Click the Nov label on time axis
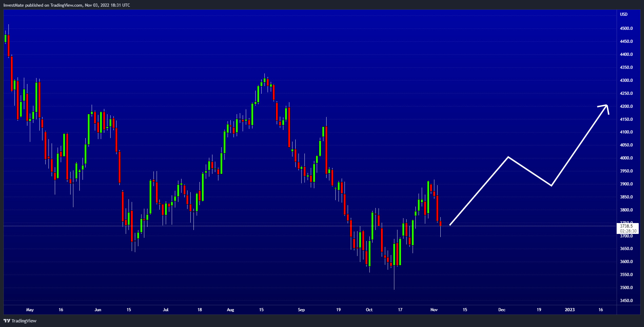Viewport: 644px width, 327px height. pyautogui.click(x=434, y=310)
